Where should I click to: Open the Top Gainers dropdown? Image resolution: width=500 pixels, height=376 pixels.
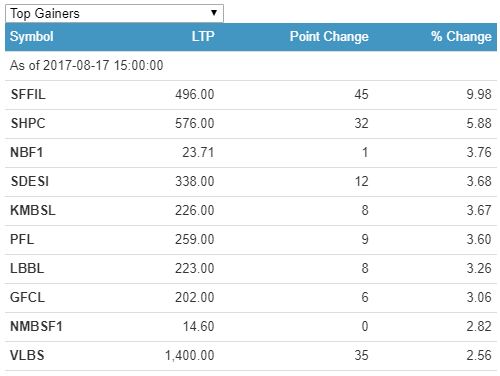click(x=114, y=14)
